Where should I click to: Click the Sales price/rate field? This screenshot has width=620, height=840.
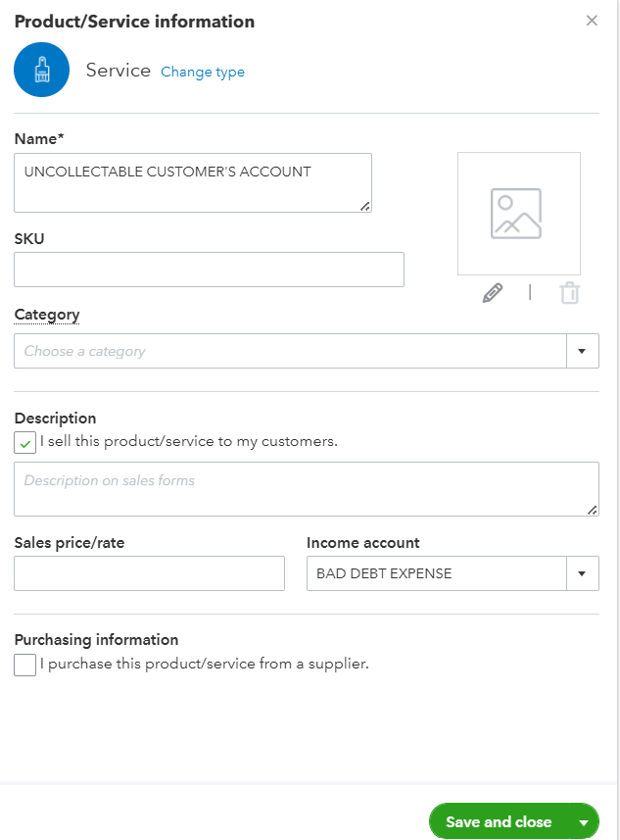pos(149,573)
